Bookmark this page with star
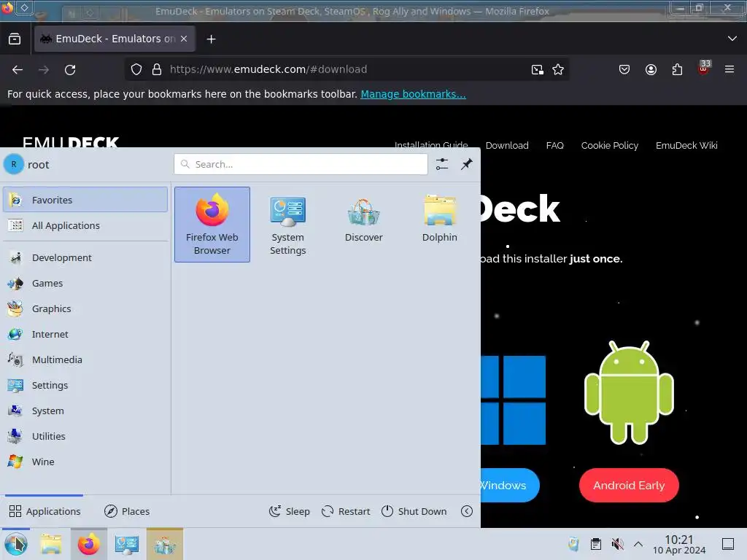The width and height of the screenshot is (747, 560). click(x=558, y=69)
